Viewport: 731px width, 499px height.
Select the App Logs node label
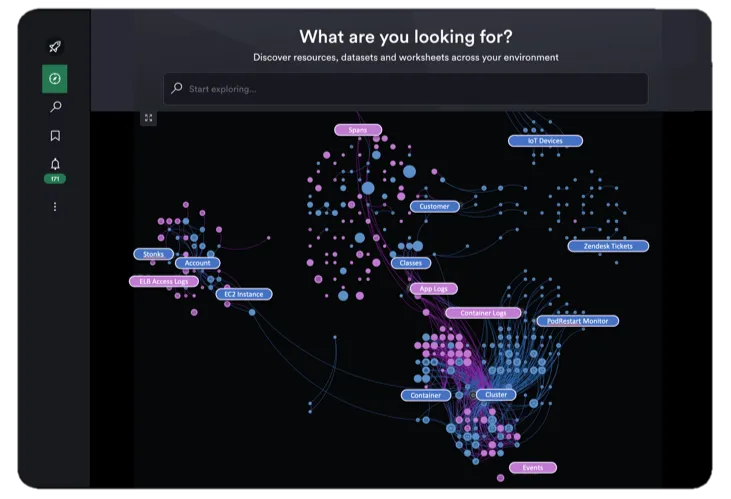[433, 289]
